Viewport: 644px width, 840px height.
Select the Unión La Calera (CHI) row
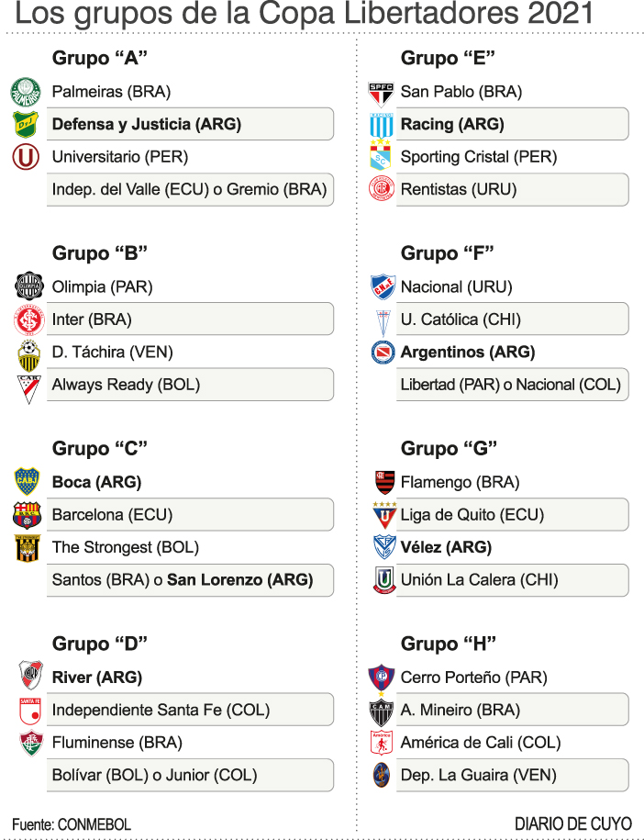510,580
